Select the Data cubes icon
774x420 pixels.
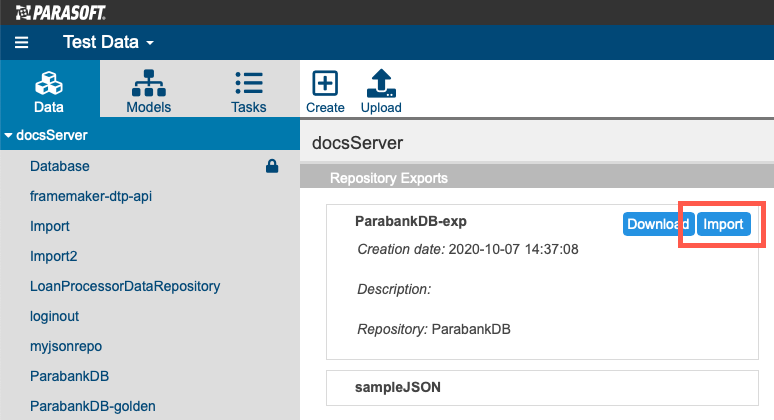[49, 83]
